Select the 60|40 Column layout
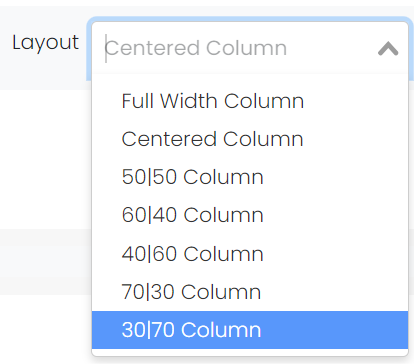 coord(250,215)
